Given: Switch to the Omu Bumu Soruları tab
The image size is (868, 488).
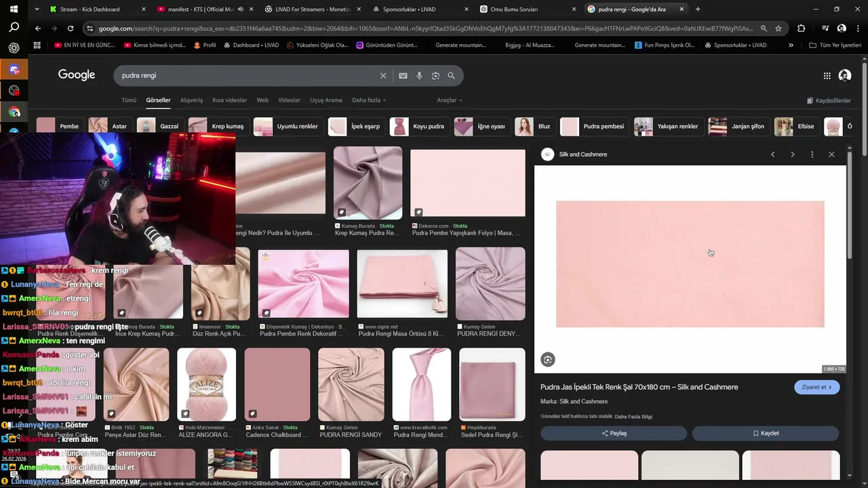Looking at the screenshot, I should click(528, 9).
